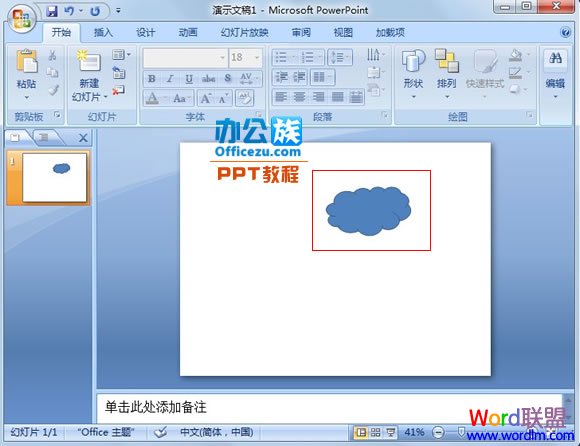Viewport: 580px width, 446px height.
Task: Open the 形状 shapes gallery
Action: tap(413, 75)
